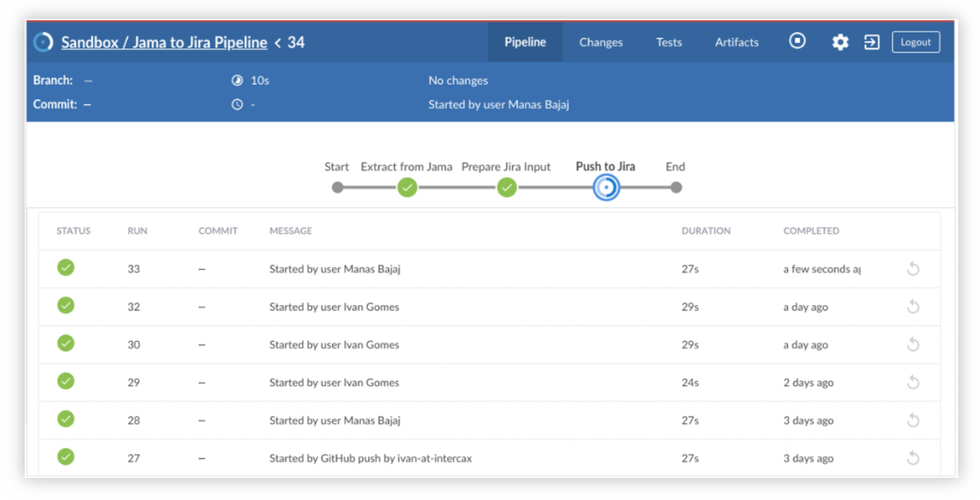Rerun run 33 using replay icon
This screenshot has width=980, height=500.
[x=913, y=269]
